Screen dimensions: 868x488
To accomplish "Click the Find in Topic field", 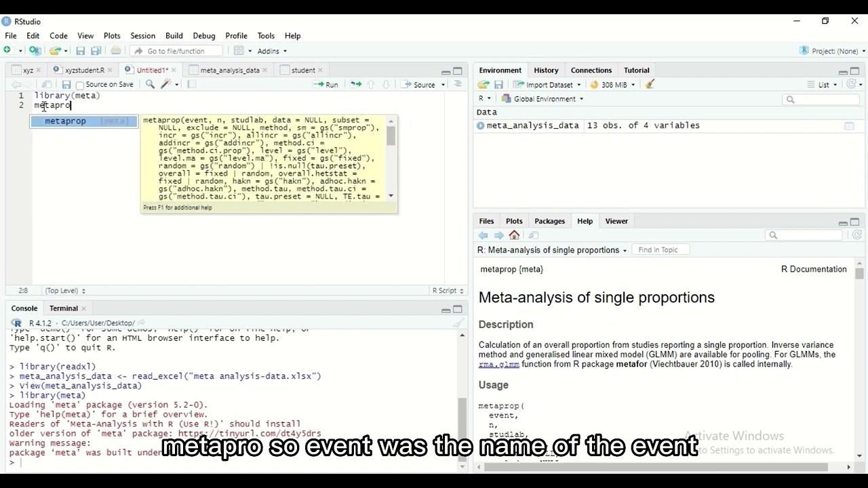I will [x=660, y=250].
